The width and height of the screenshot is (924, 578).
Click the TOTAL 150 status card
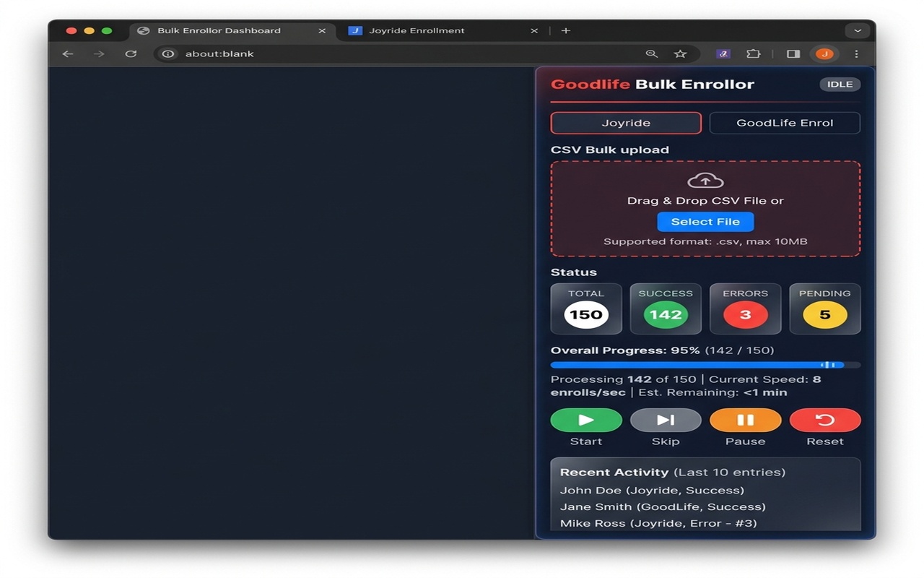(586, 309)
